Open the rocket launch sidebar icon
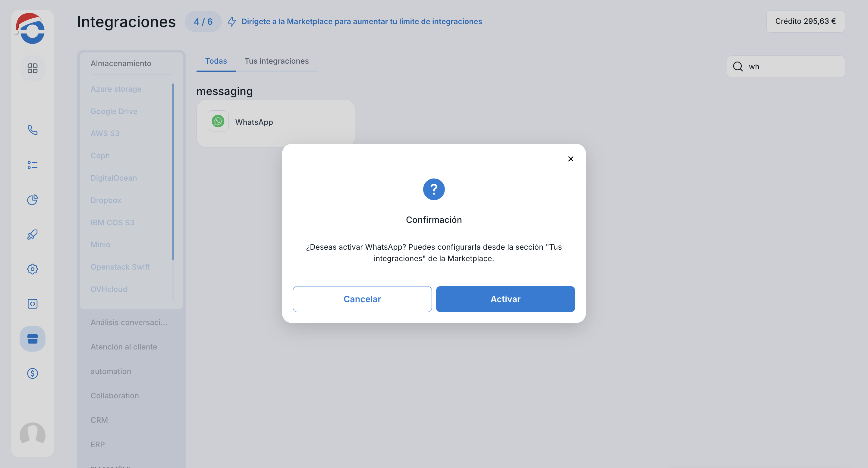Screen dimensions: 868x468 pyautogui.click(x=32, y=234)
